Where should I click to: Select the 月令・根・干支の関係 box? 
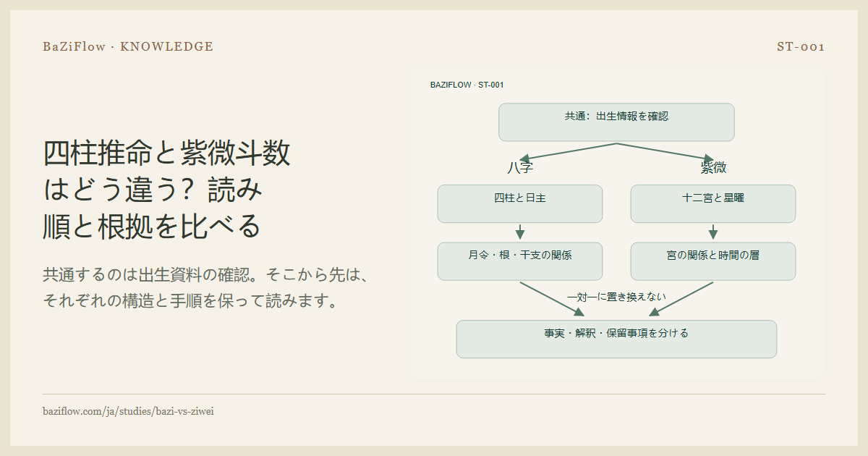[520, 261]
